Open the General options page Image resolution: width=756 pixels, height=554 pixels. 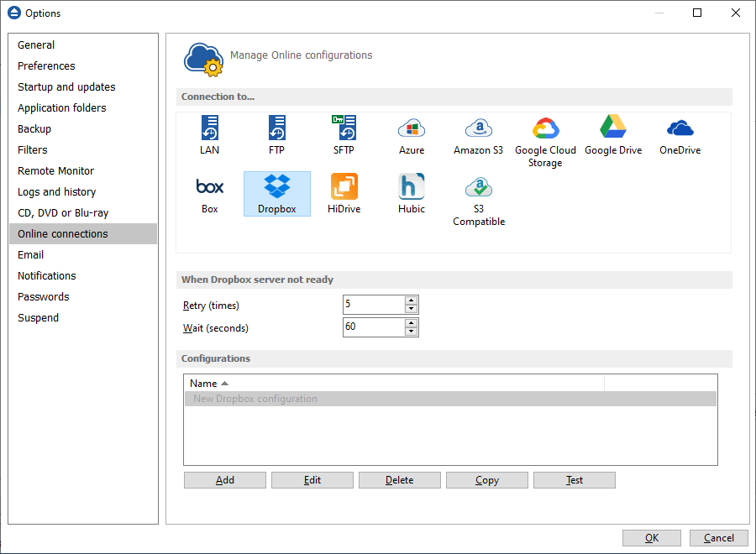pyautogui.click(x=83, y=44)
